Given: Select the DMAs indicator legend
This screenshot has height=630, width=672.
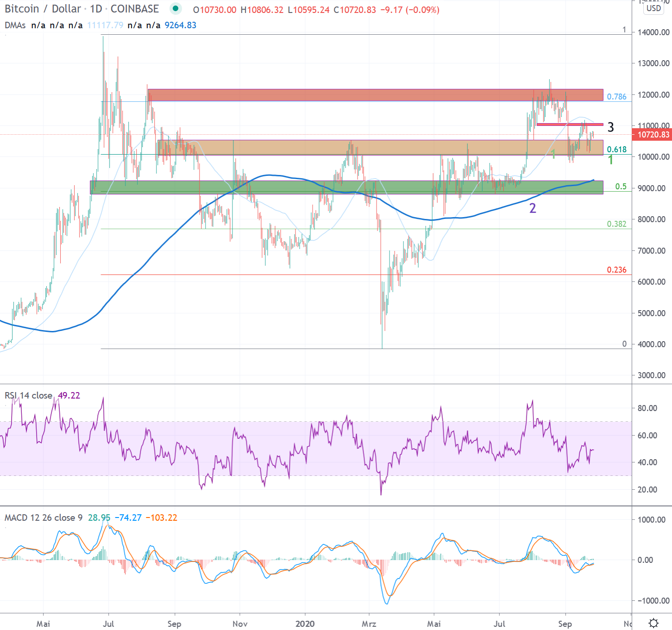Looking at the screenshot, I should click(x=15, y=25).
